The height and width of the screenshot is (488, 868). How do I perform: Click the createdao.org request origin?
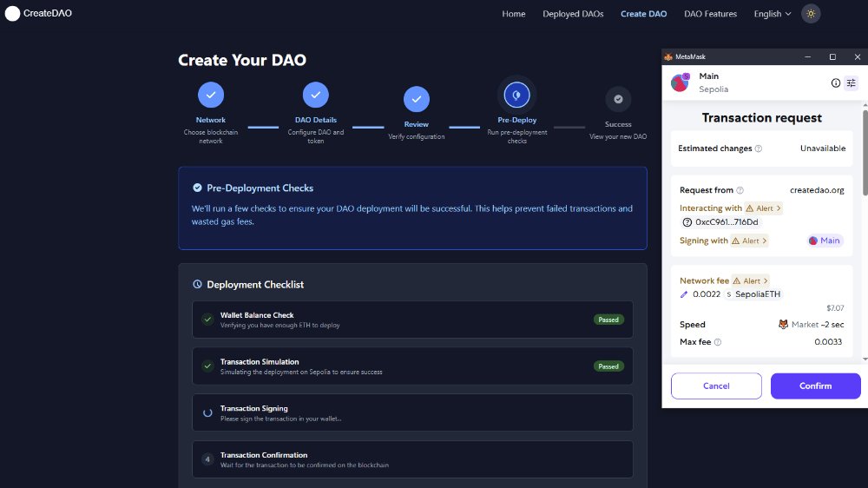click(x=817, y=190)
